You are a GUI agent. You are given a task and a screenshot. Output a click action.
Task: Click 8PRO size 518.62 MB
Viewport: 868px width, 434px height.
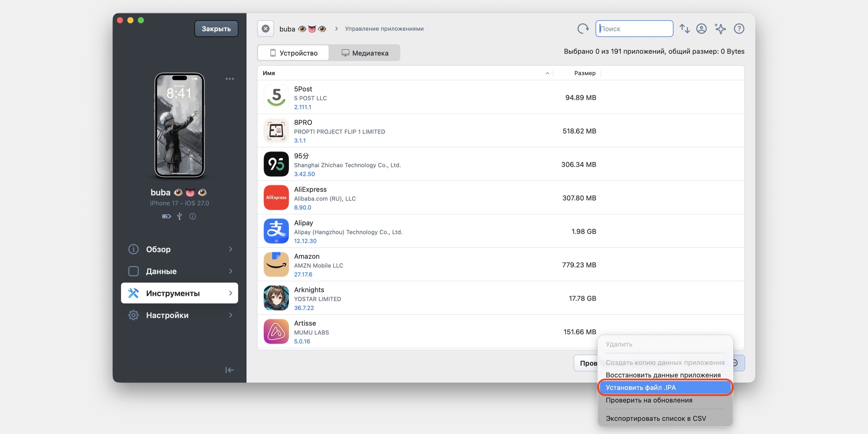(579, 131)
